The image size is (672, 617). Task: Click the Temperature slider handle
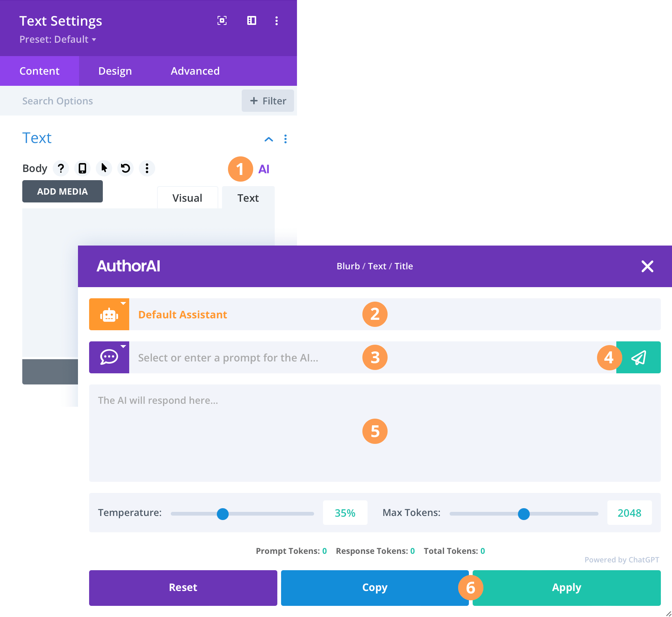click(x=223, y=514)
